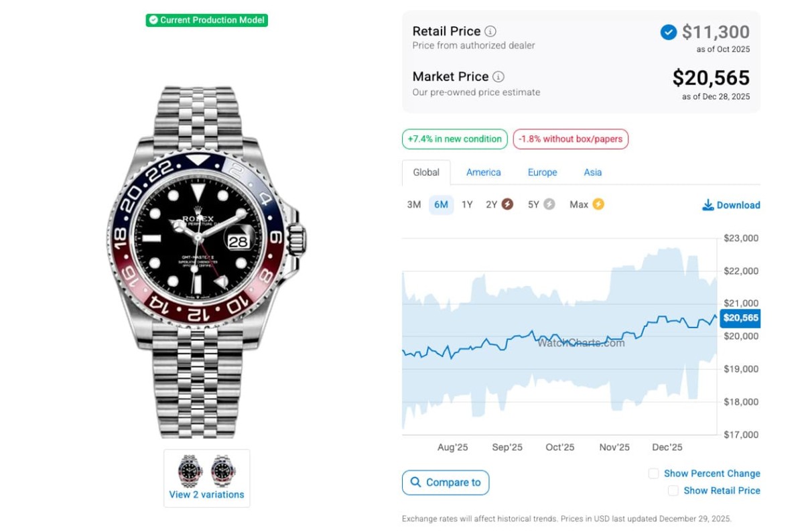Open View 2 variations link

(206, 494)
